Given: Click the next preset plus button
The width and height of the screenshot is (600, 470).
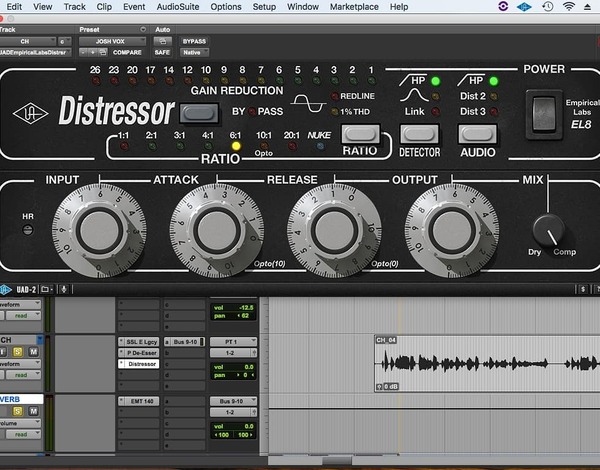Looking at the screenshot, I should 93,52.
